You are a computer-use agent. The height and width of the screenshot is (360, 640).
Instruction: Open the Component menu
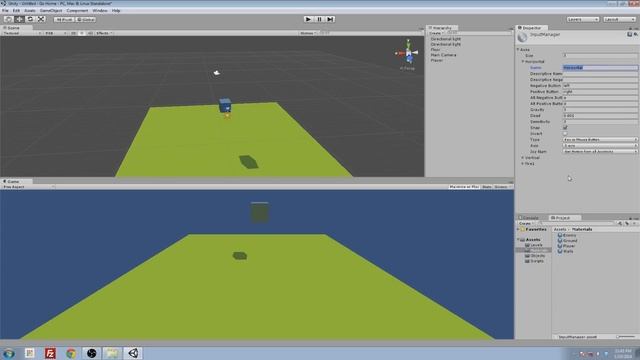pos(77,11)
